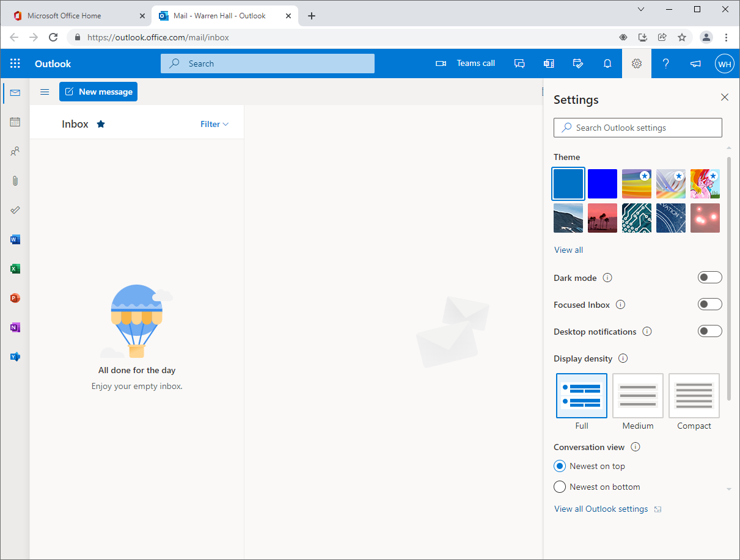Click the share page icon in address bar
The width and height of the screenshot is (740, 560).
pos(662,37)
